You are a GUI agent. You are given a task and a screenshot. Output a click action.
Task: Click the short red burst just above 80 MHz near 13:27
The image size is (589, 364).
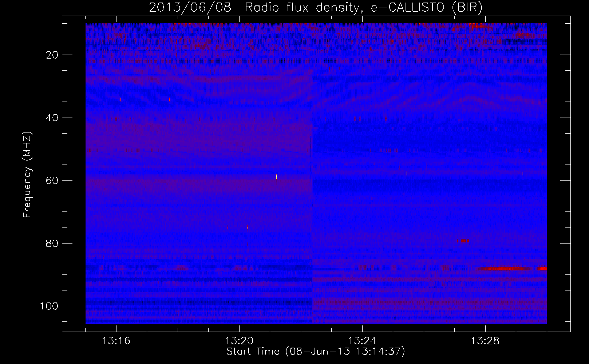[x=463, y=241]
